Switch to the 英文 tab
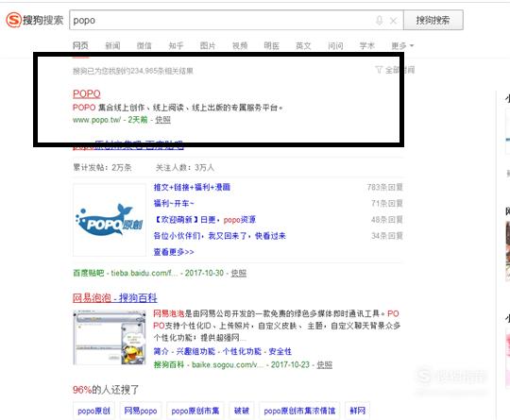 pyautogui.click(x=303, y=45)
